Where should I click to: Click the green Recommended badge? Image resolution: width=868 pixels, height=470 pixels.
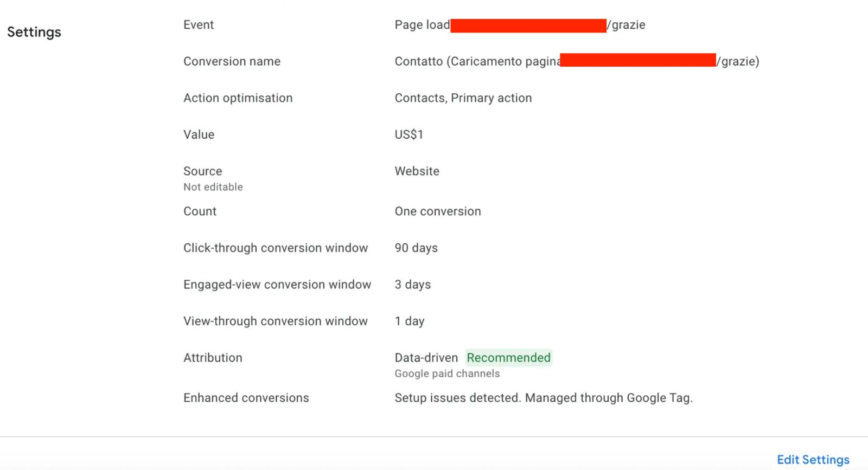point(508,358)
